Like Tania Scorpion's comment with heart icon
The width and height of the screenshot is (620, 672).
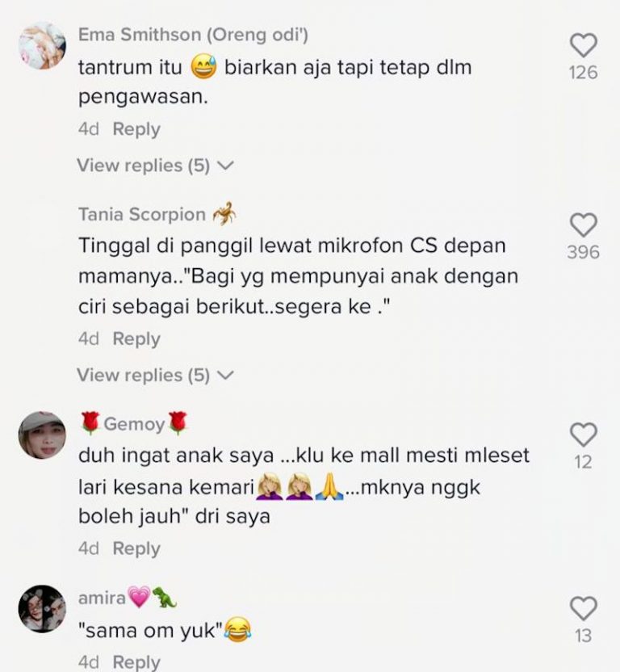click(x=583, y=225)
